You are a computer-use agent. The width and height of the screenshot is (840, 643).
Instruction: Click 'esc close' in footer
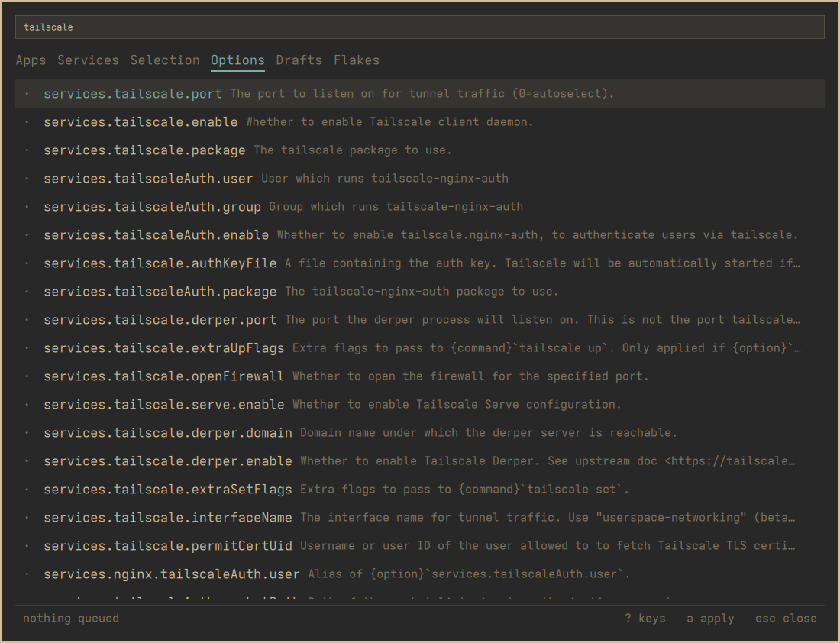(786, 619)
